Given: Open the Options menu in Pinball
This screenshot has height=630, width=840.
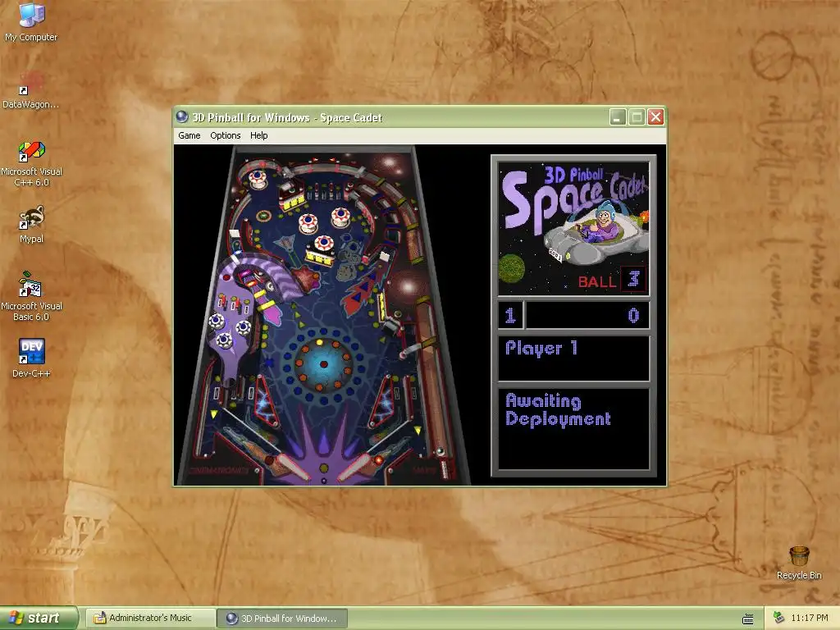Looking at the screenshot, I should (x=225, y=135).
